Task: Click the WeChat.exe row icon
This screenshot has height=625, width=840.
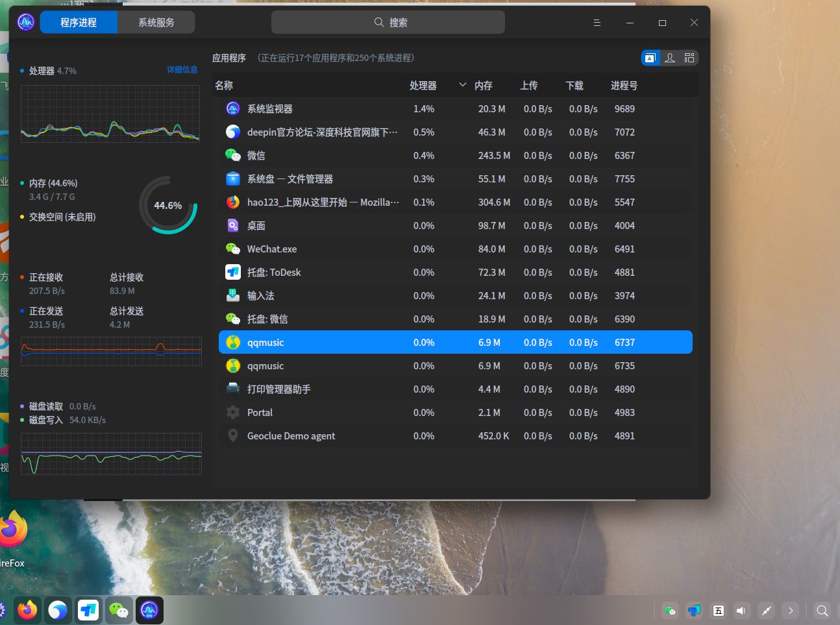Action: point(233,249)
